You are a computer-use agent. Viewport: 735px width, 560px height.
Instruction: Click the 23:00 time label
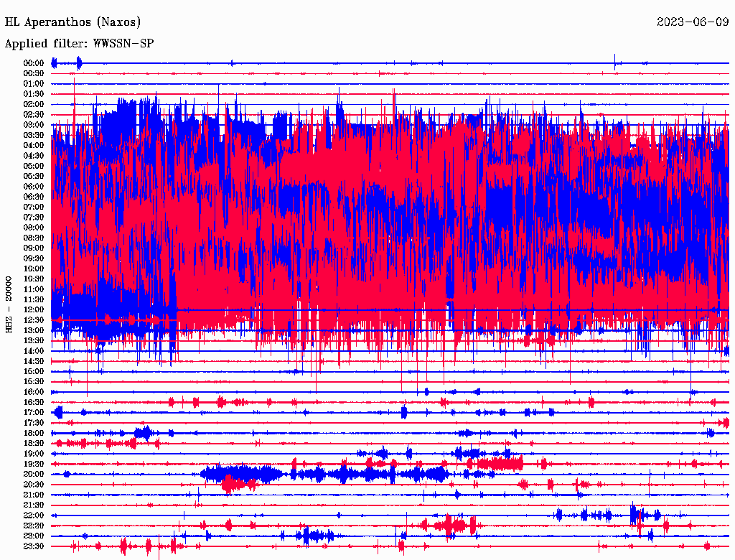tap(34, 536)
